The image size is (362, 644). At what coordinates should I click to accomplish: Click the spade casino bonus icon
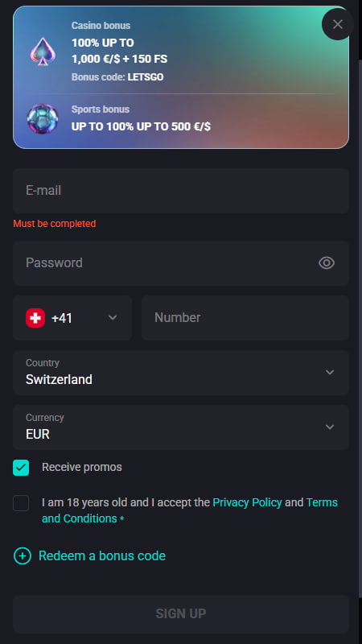(43, 52)
